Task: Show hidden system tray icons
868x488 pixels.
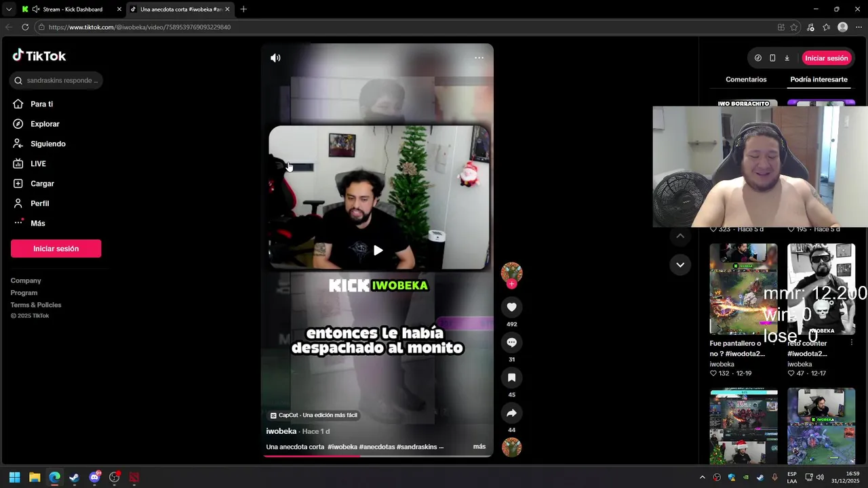Action: click(702, 477)
